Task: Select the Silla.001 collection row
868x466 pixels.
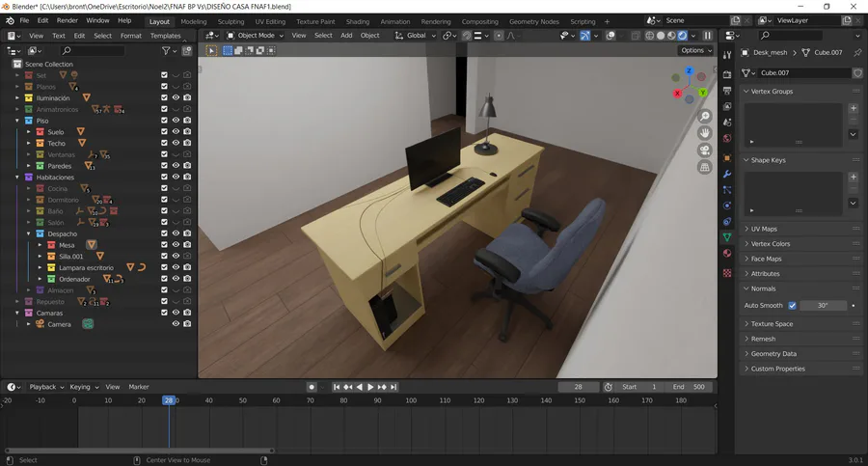Action: coord(70,256)
